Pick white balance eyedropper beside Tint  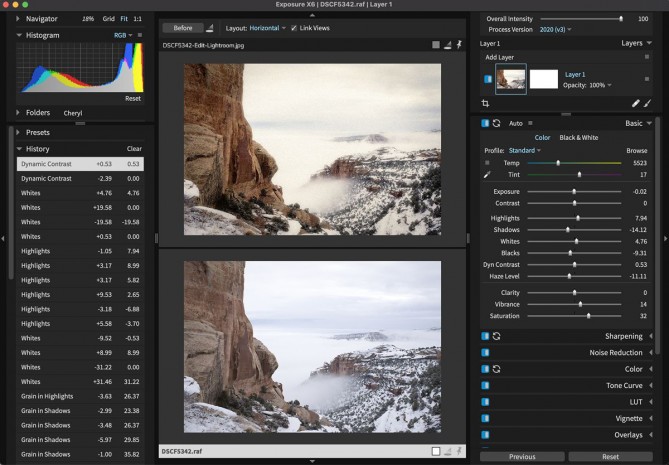tap(487, 174)
